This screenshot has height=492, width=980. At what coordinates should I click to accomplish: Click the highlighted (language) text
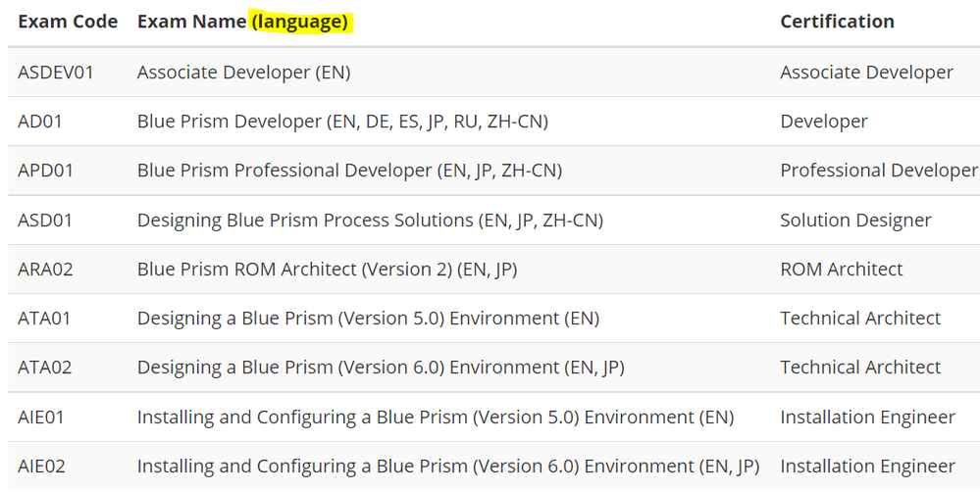(300, 22)
